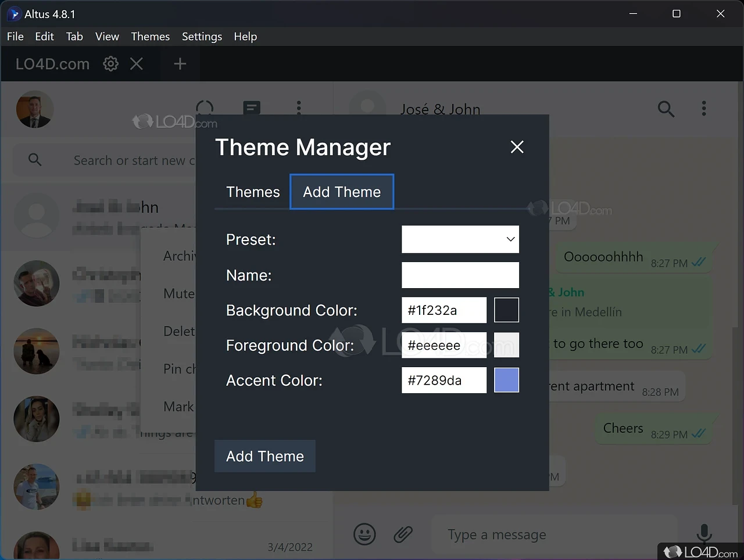Expand the Preset dropdown
The height and width of the screenshot is (560, 744).
click(460, 239)
